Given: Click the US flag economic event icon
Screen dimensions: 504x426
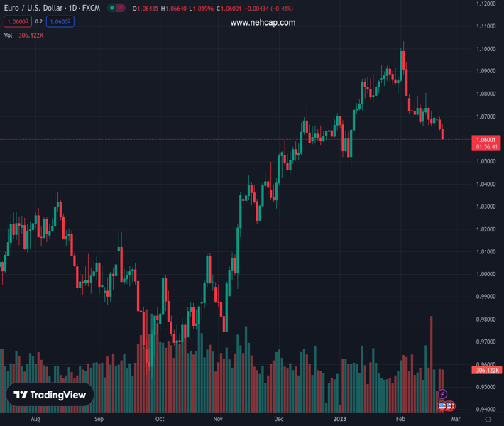Looking at the screenshot, I should (442, 405).
